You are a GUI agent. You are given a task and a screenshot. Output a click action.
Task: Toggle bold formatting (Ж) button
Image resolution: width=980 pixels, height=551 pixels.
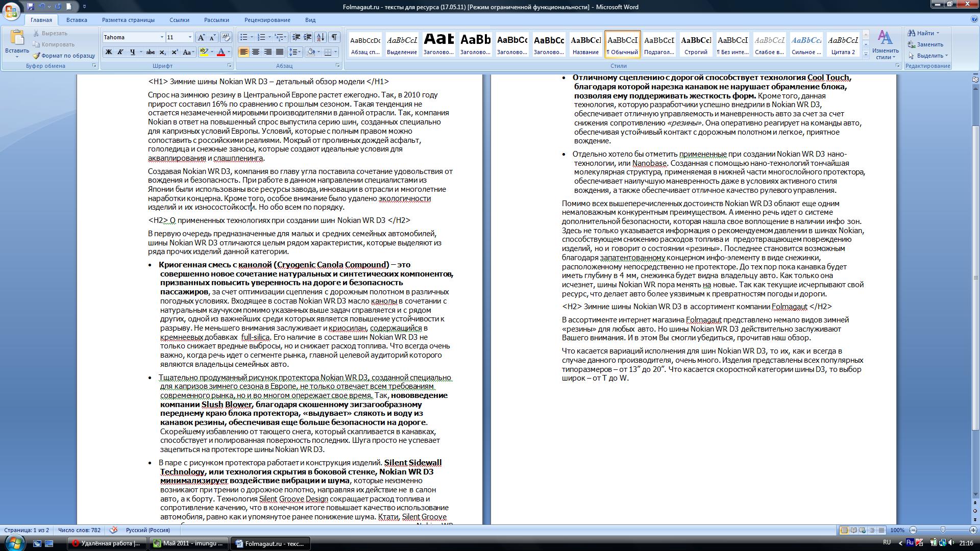point(108,52)
